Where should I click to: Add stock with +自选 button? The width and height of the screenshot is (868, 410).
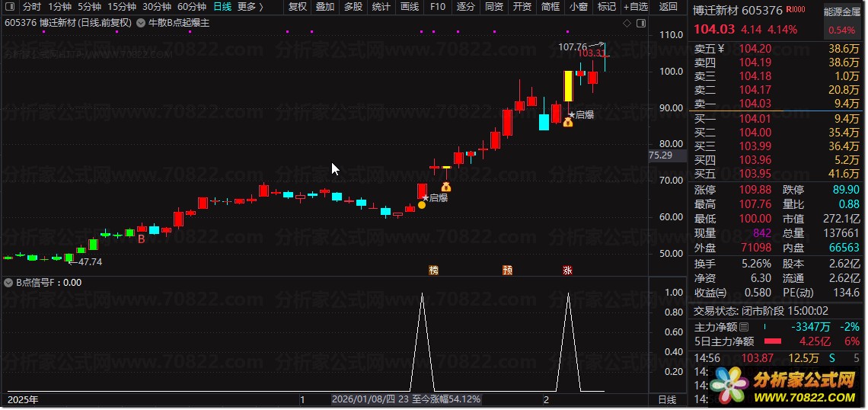636,7
